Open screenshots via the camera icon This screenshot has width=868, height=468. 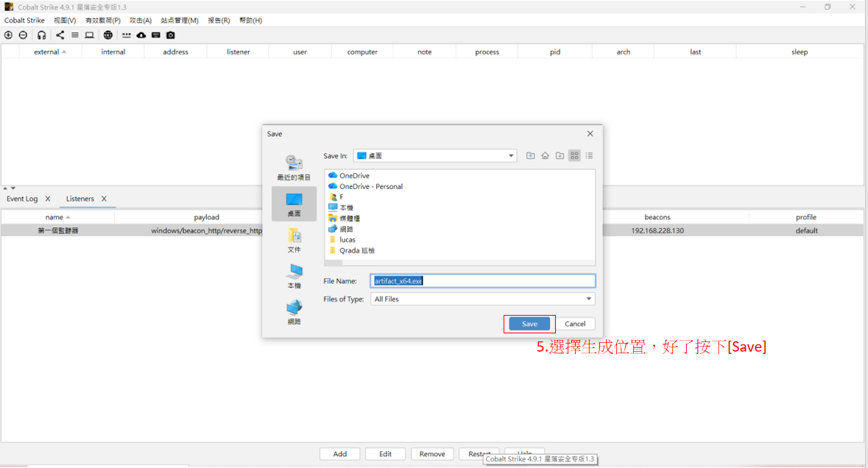point(171,35)
